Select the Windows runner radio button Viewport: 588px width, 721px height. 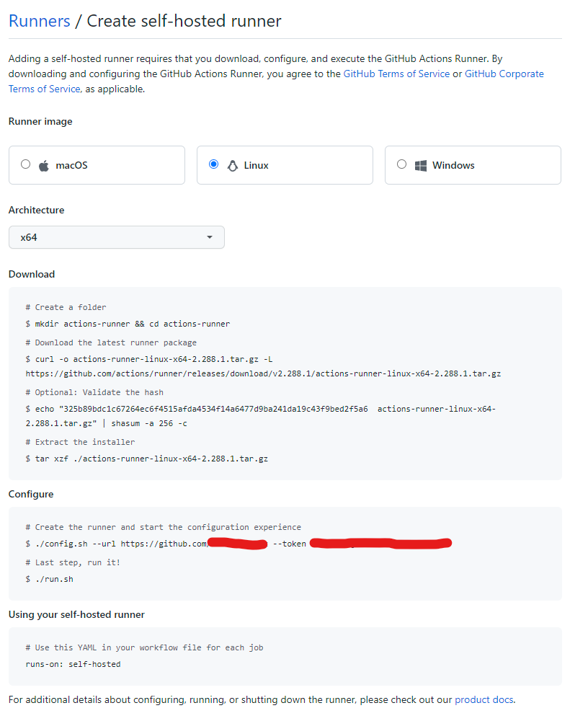click(402, 164)
